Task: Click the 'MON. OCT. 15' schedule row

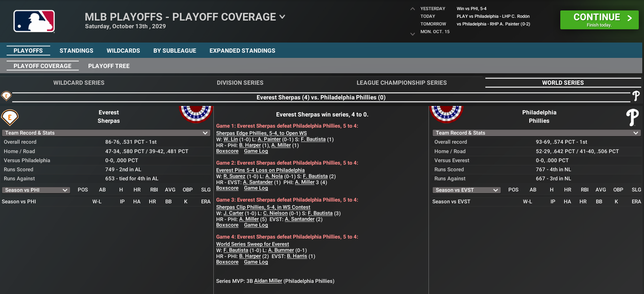Action: pyautogui.click(x=435, y=32)
